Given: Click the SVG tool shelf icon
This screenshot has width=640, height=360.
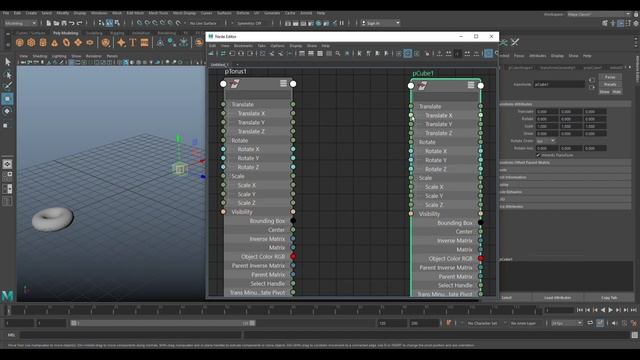Looking at the screenshot, I should [144, 42].
